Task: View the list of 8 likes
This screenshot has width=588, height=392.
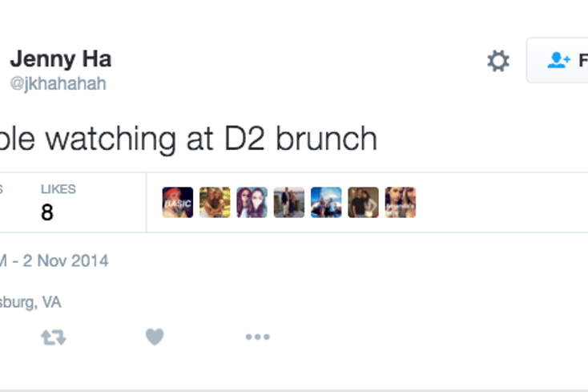Action: [58, 203]
